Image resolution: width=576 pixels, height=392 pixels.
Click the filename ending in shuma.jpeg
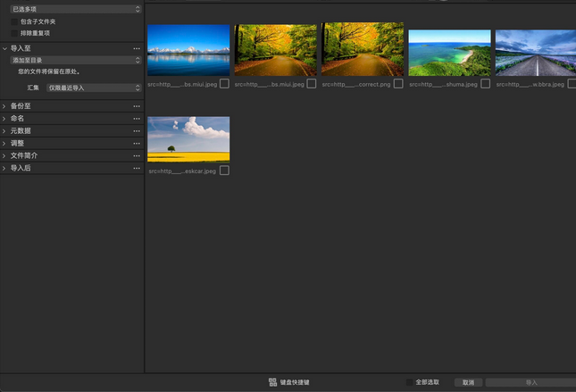(443, 85)
